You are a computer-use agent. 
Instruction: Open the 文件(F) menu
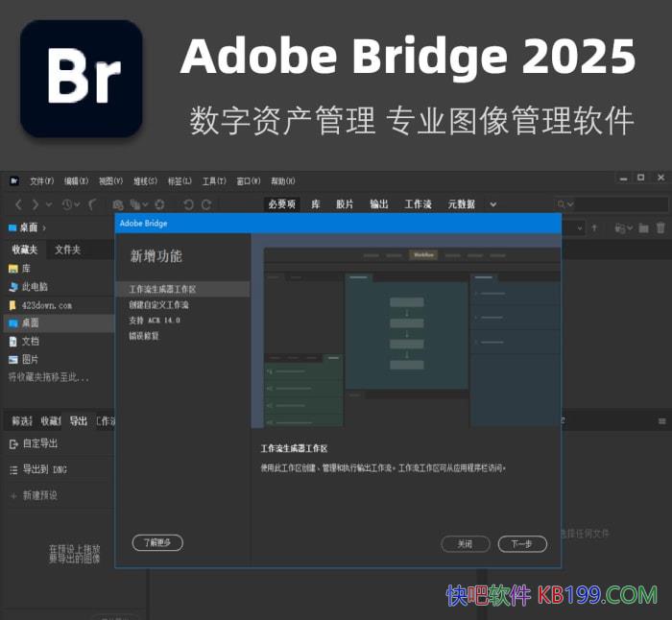[x=41, y=180]
